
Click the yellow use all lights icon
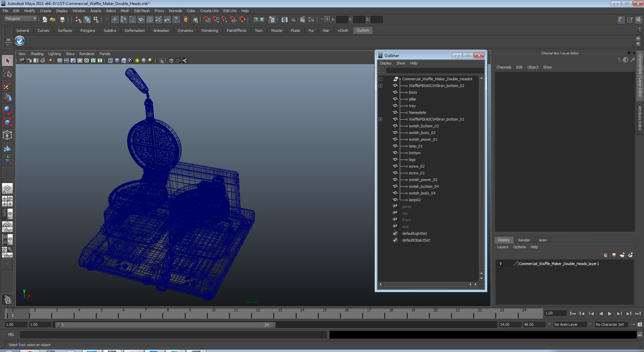pos(137,60)
